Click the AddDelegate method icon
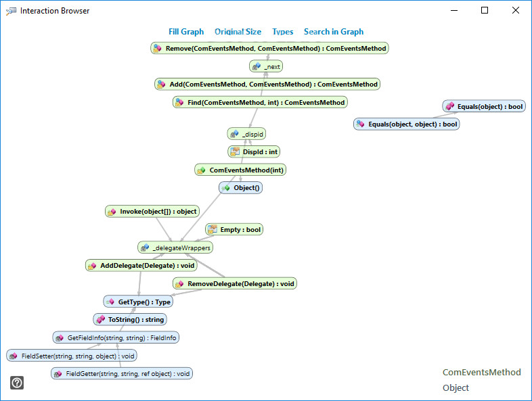The width and height of the screenshot is (532, 401). tap(92, 266)
